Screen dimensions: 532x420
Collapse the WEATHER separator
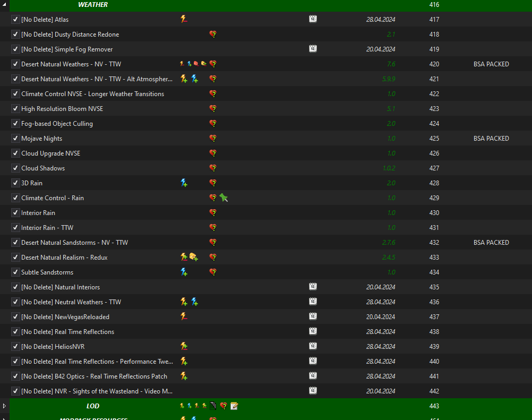point(4,4)
